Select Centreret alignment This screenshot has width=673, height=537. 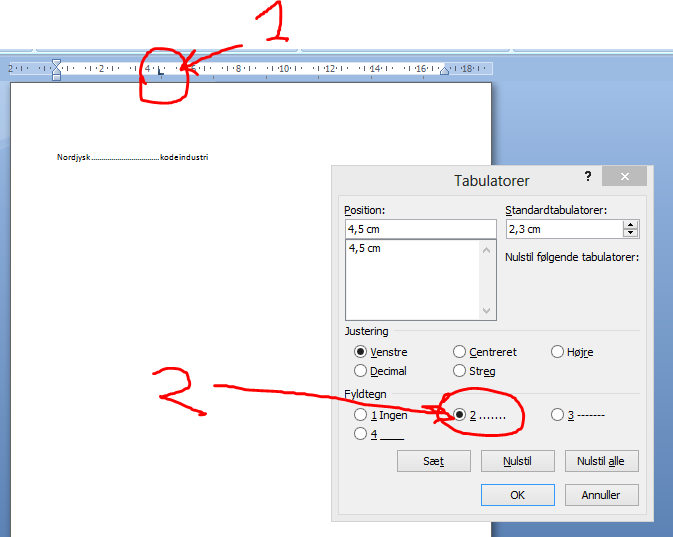(x=460, y=352)
